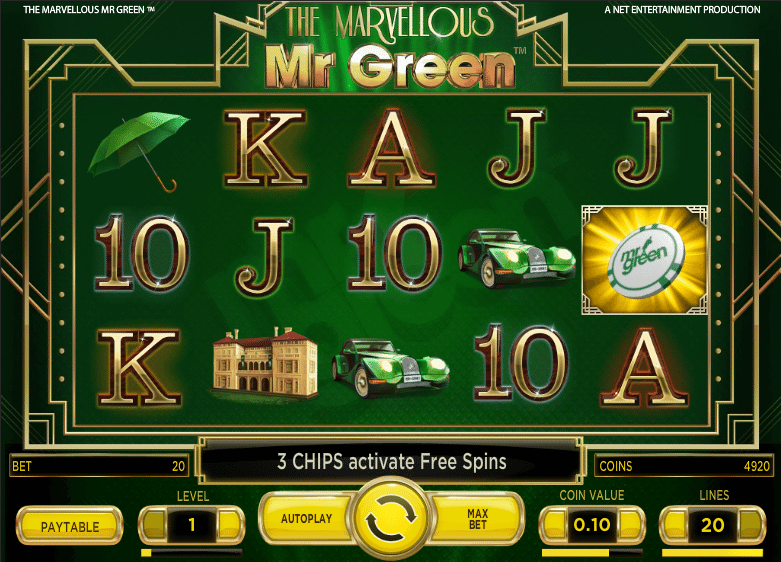Click the green umbrella symbol
Image resolution: width=781 pixels, height=562 pixels.
(139, 151)
